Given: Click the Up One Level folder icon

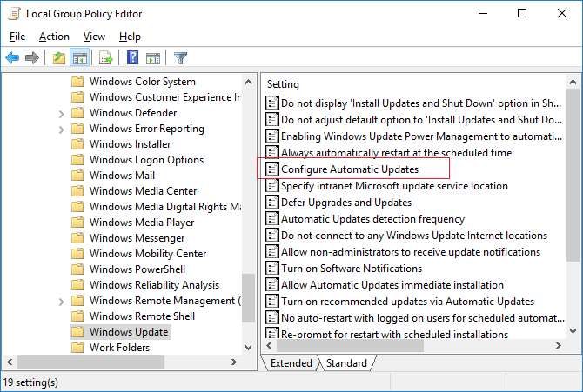Looking at the screenshot, I should (x=58, y=58).
